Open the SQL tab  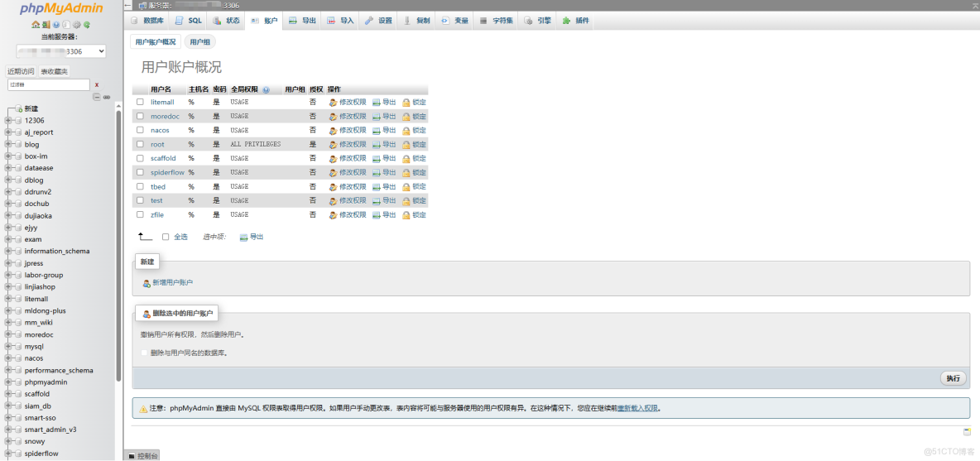point(188,21)
